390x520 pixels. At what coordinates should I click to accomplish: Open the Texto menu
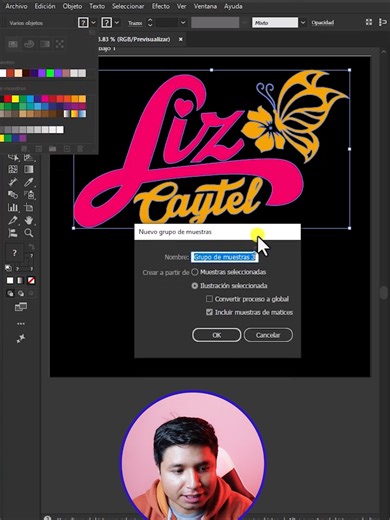(97, 6)
